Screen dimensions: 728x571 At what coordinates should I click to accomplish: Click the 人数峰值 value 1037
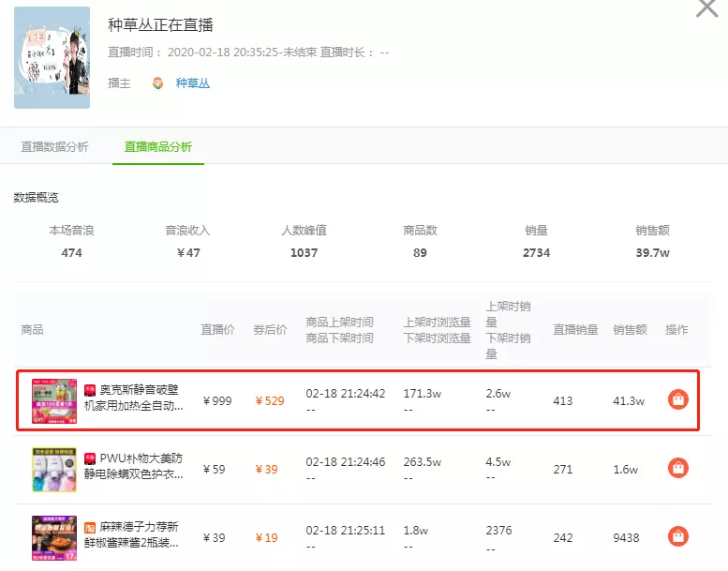[x=305, y=253]
